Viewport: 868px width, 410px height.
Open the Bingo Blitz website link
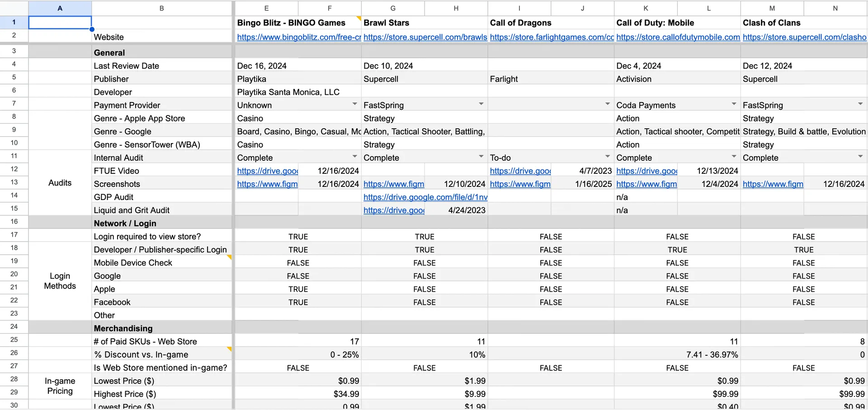[298, 37]
